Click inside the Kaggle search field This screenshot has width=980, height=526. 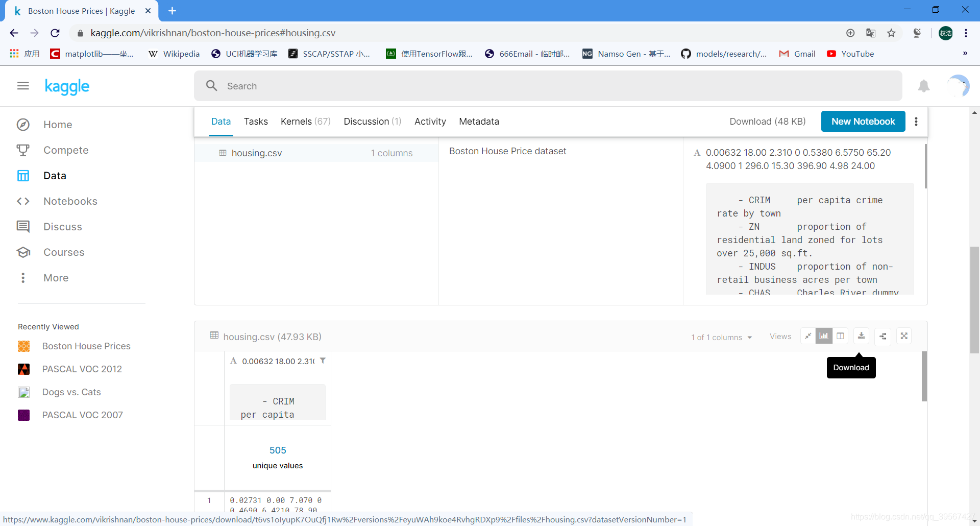pyautogui.click(x=408, y=86)
